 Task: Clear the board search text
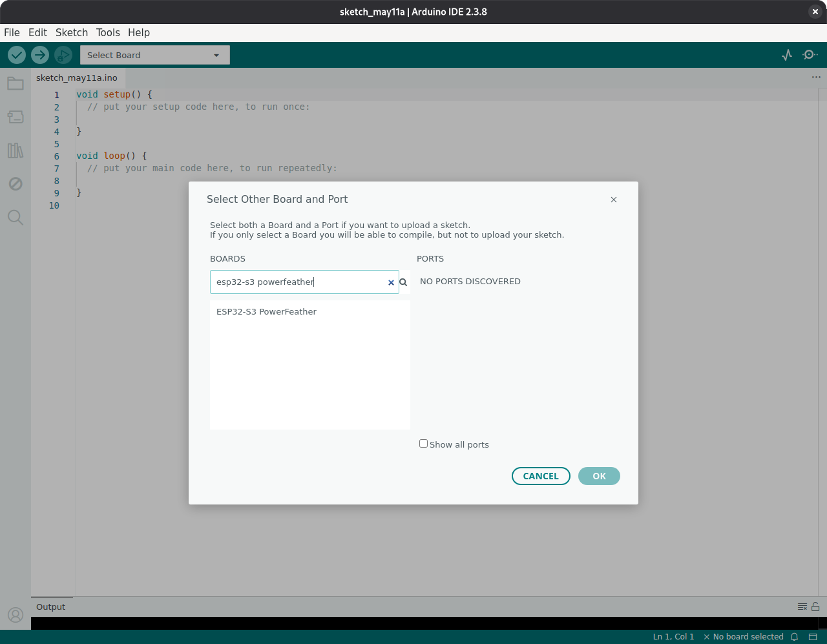(391, 282)
